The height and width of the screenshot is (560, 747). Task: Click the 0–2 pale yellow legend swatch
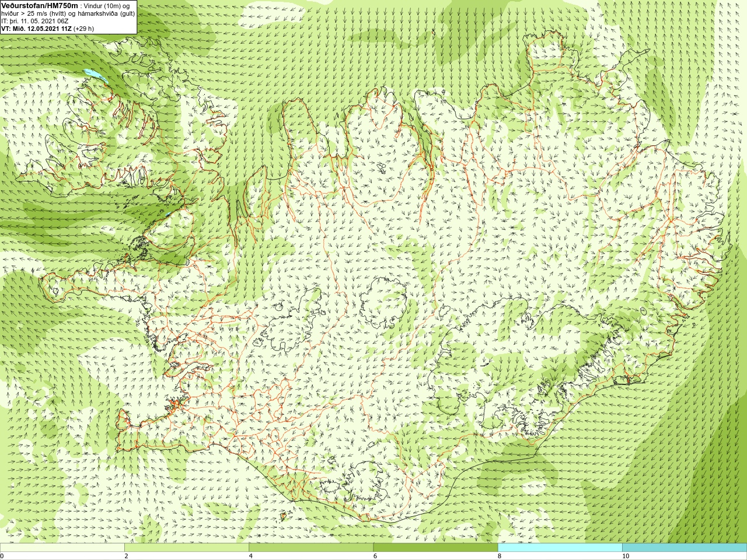62,548
